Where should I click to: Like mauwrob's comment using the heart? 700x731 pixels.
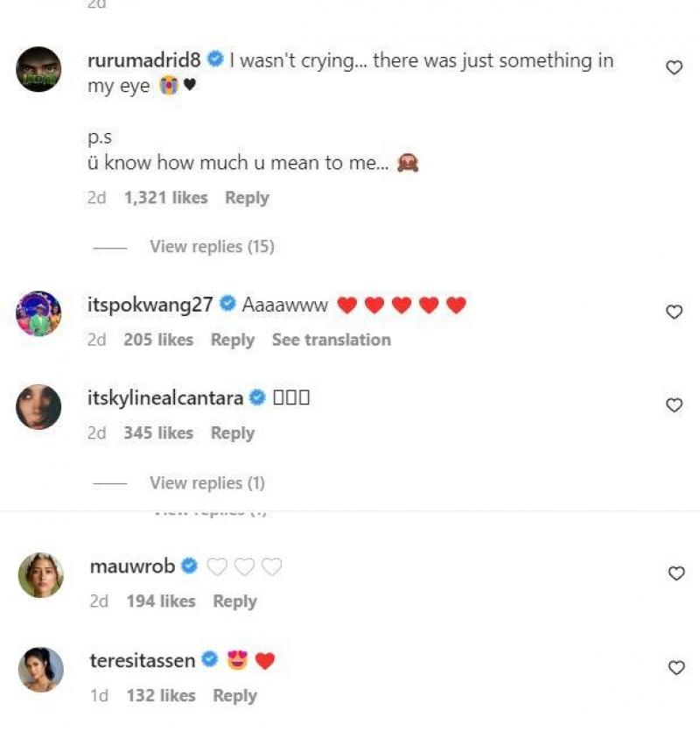[675, 573]
